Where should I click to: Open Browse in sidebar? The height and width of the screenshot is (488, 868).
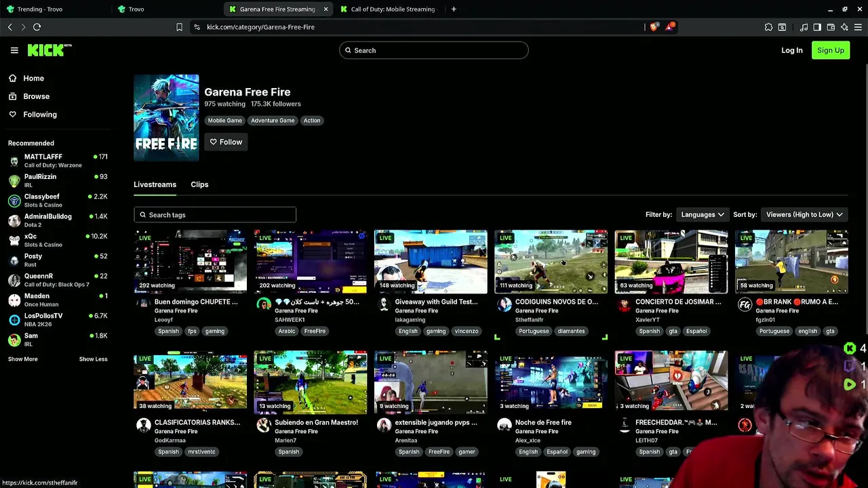[x=30, y=96]
